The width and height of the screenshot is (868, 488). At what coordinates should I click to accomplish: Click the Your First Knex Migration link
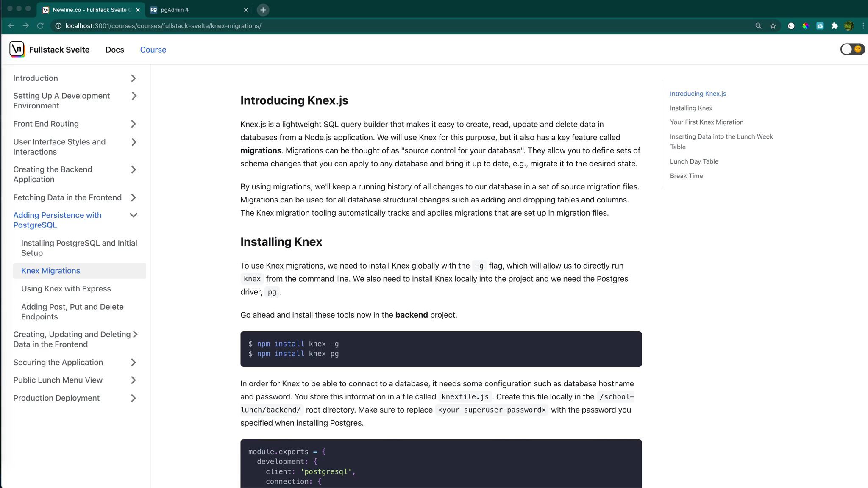[707, 122]
